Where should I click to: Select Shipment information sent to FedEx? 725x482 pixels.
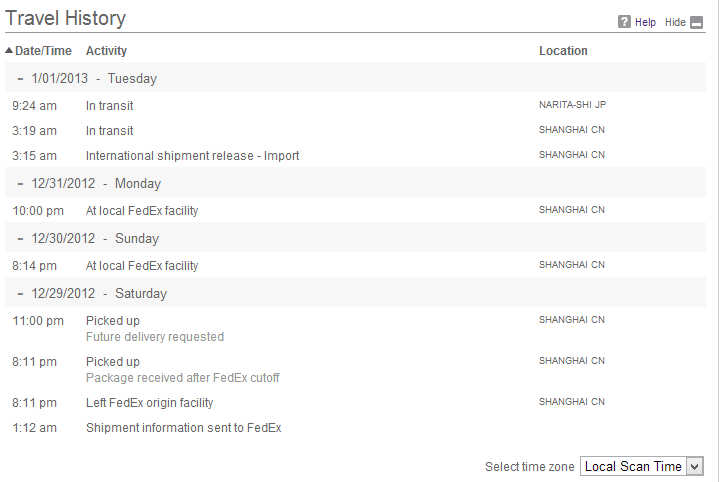coord(184,428)
